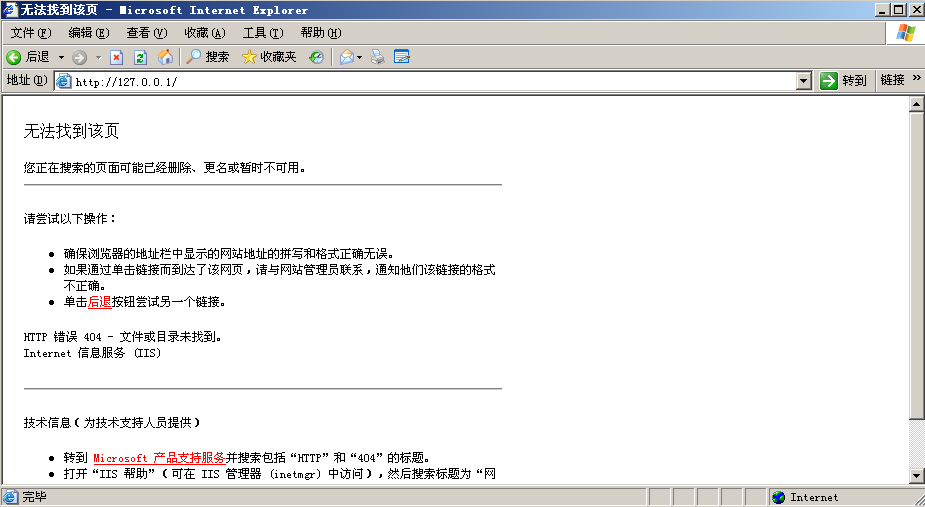This screenshot has height=507, width=925.
Task: Click the 完毕 status bar text
Action: (x=34, y=497)
